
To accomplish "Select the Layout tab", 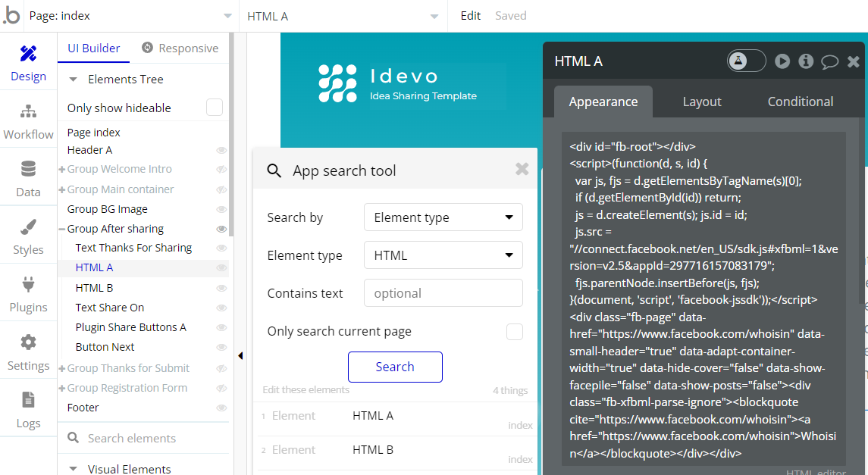I will tap(702, 102).
